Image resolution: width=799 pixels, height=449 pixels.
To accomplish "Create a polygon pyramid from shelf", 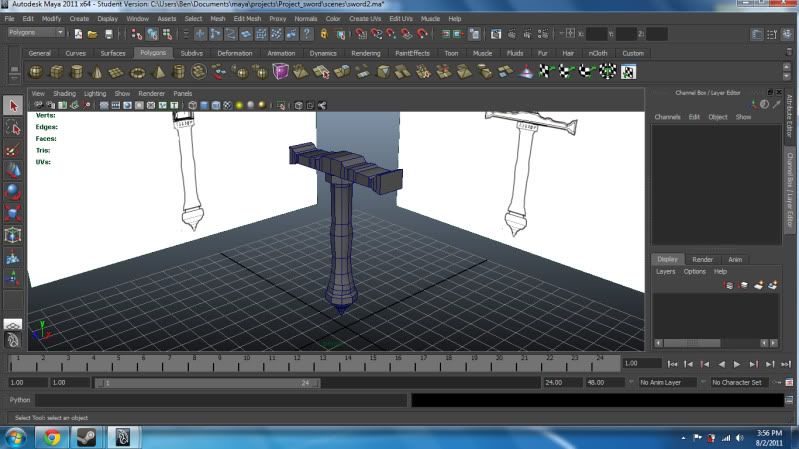I will 158,72.
